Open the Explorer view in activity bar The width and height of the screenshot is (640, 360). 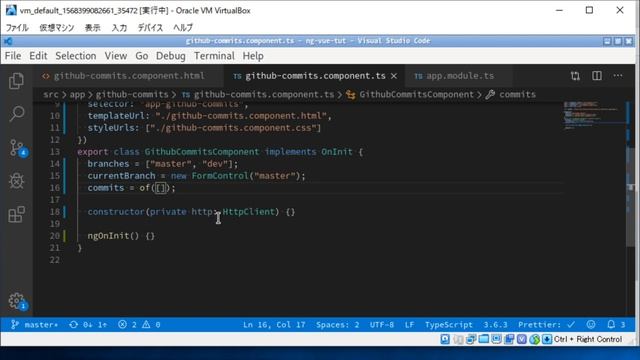pyautogui.click(x=16, y=81)
